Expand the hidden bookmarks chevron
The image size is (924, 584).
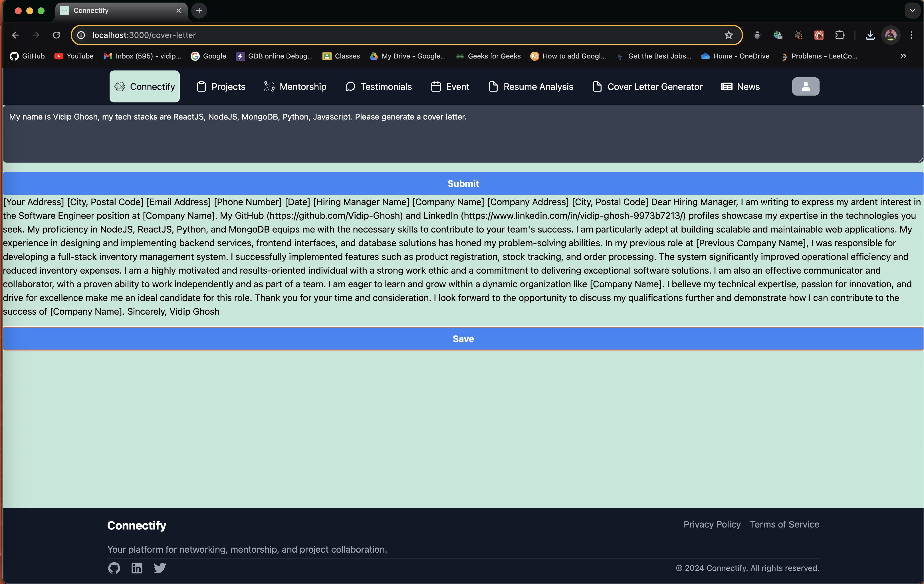[x=903, y=56]
